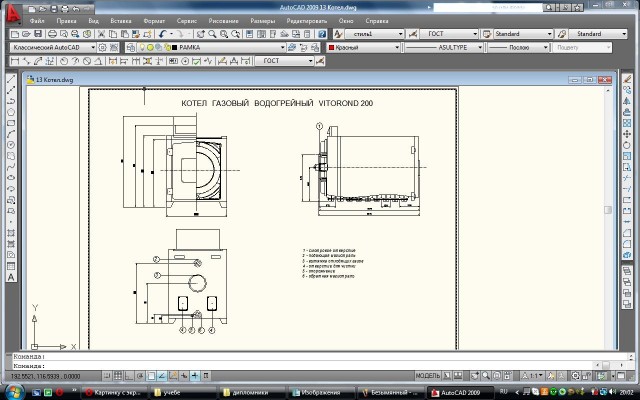Open the ASULTYPE linetype dropdown
Screen dimensions: 640x400
480,48
